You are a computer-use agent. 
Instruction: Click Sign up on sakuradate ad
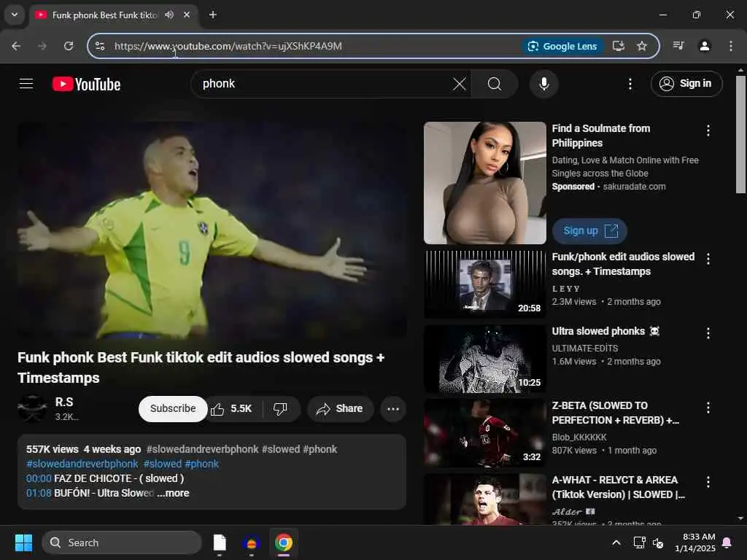click(589, 231)
